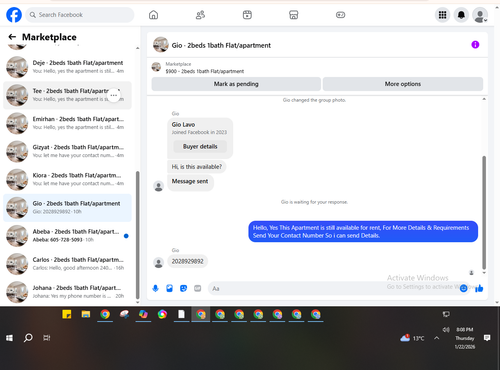Start a voice clip with microphone icon
500x370 pixels.
pos(155,288)
